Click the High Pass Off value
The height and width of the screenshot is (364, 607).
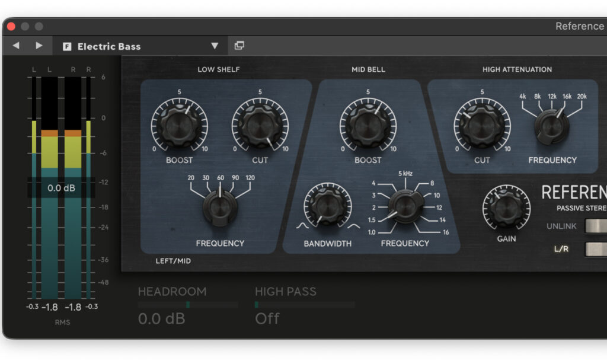[x=267, y=319]
